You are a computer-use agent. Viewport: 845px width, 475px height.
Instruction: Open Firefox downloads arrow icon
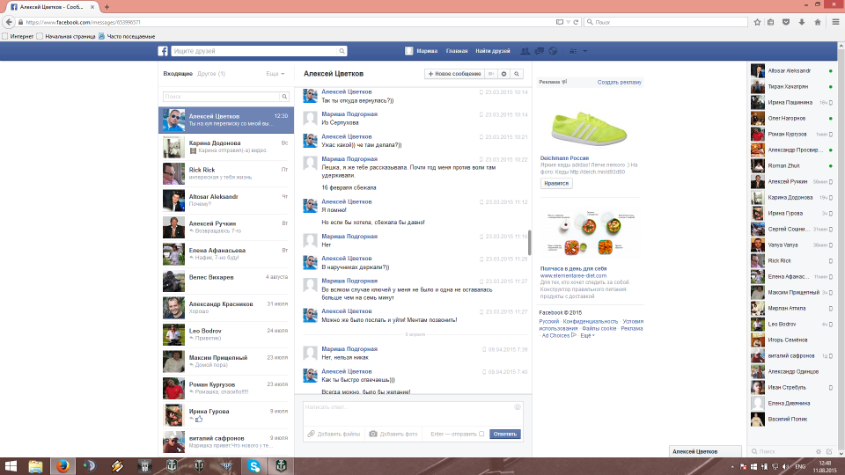tap(802, 22)
